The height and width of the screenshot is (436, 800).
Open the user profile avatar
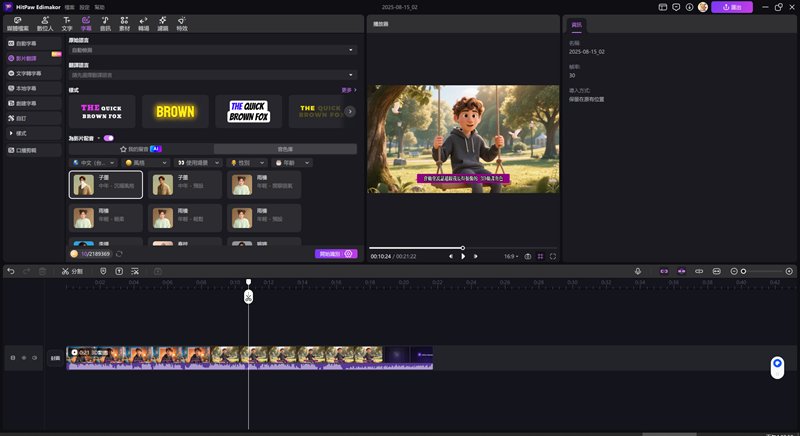click(703, 7)
